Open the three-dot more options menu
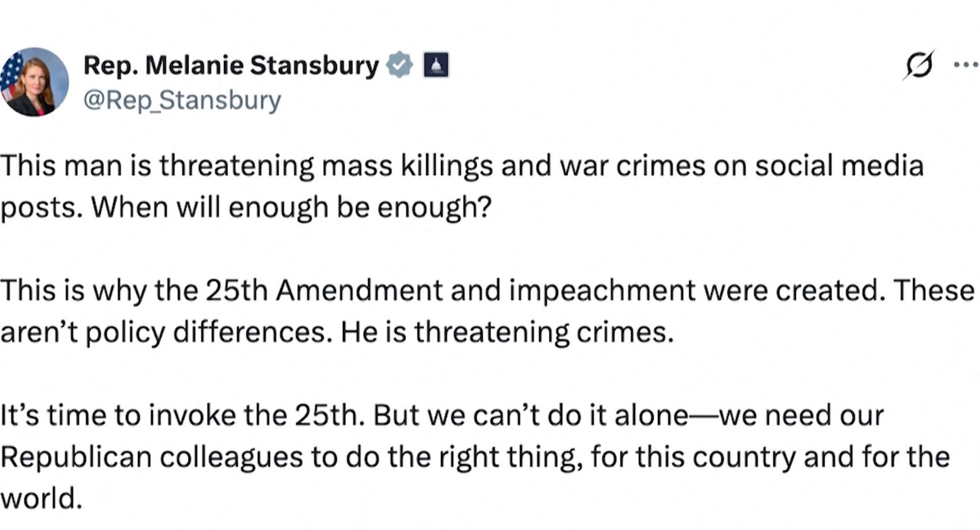The width and height of the screenshot is (980, 530). pyautogui.click(x=966, y=65)
